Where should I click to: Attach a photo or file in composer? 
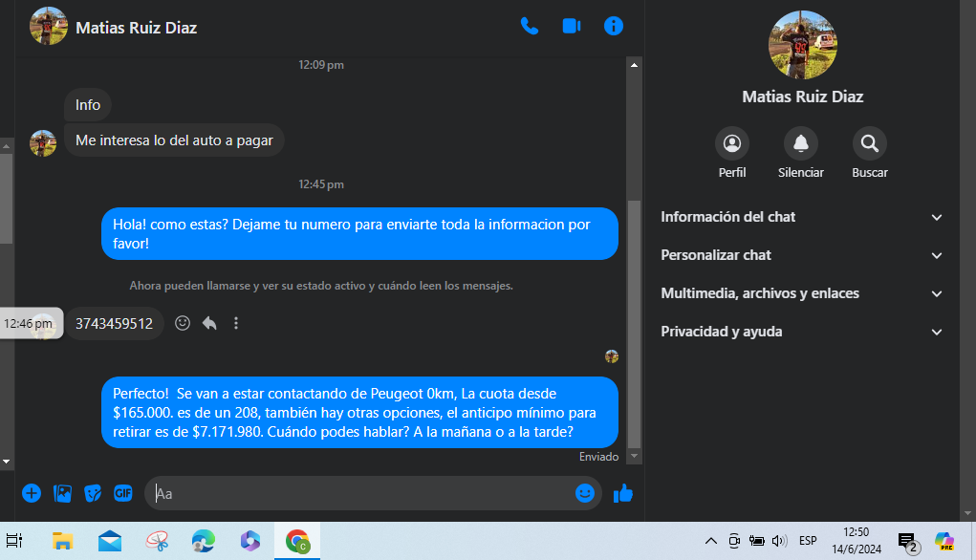62,493
